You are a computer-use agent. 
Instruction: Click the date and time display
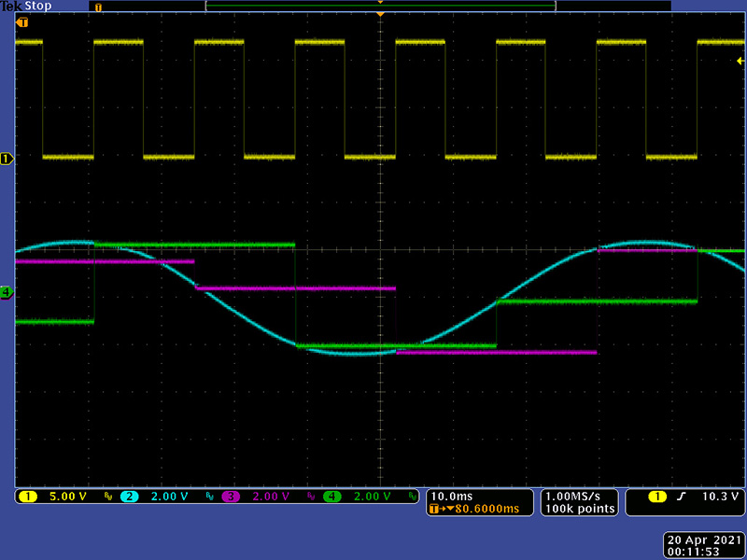pyautogui.click(x=702, y=546)
